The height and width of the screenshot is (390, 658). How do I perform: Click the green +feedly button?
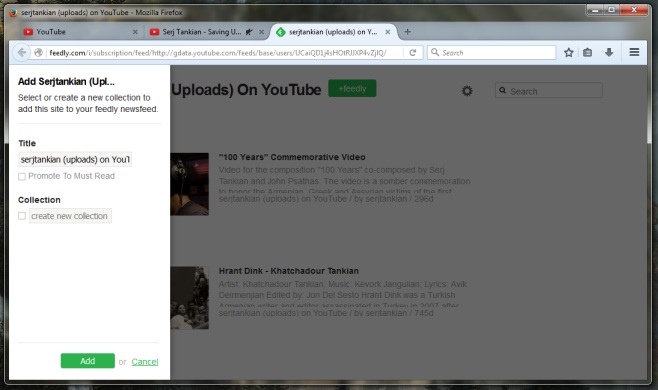(x=352, y=89)
